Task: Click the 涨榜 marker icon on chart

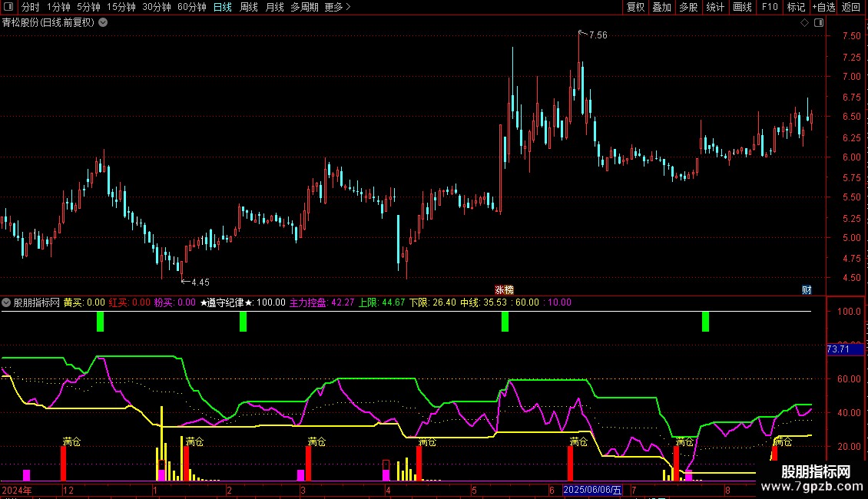Action: pyautogui.click(x=504, y=289)
